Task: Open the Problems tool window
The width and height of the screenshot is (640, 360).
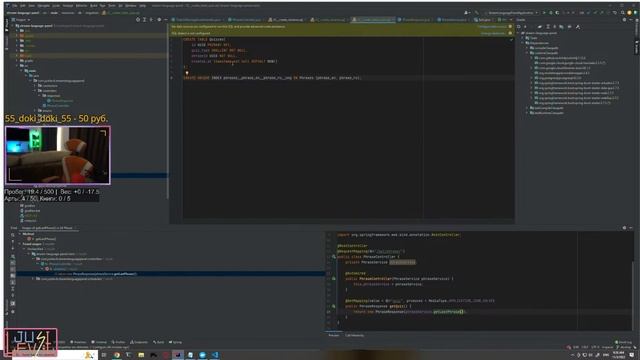Action: coord(78,342)
